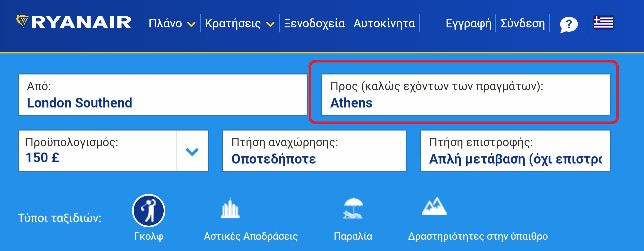Click the Προς destination field Athens
The height and width of the screenshot is (251, 644).
tap(466, 95)
